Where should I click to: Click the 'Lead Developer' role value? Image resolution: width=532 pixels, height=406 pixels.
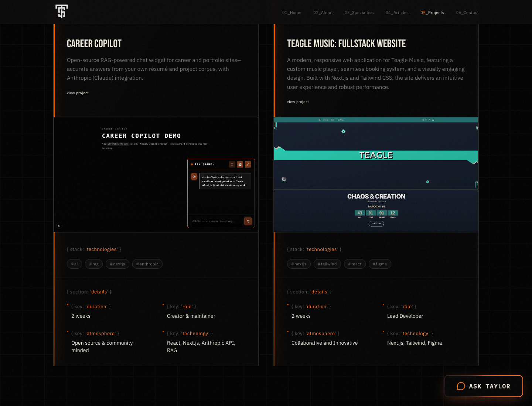click(x=405, y=316)
